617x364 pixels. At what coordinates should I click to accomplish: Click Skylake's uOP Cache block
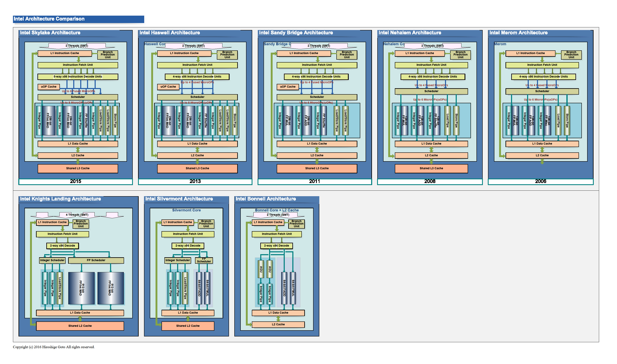pos(49,87)
